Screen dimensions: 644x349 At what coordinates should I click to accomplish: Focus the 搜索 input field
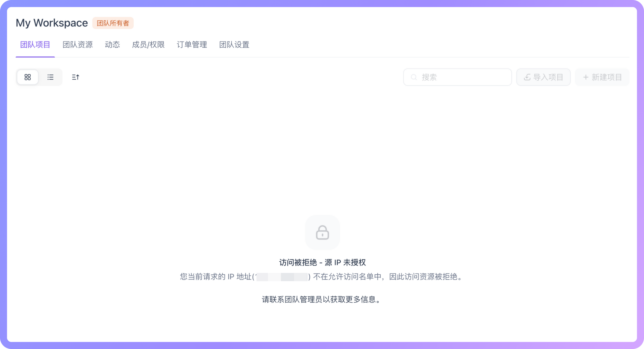click(x=458, y=77)
